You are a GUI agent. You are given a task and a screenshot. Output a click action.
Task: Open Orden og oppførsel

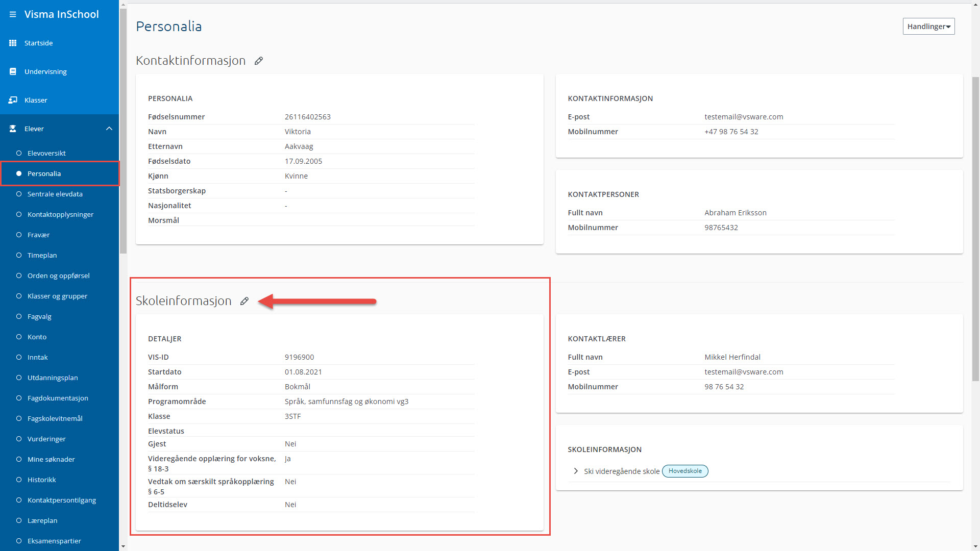coord(58,275)
